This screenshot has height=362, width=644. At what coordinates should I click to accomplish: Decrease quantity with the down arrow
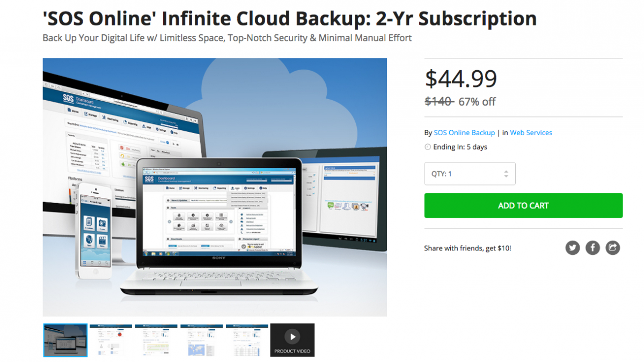(x=506, y=177)
